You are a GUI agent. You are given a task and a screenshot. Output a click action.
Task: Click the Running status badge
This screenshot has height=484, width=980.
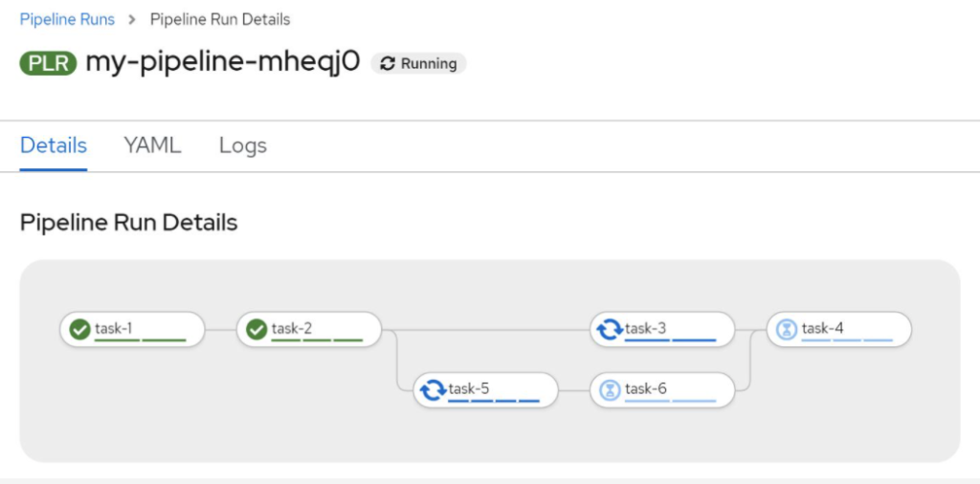[419, 64]
